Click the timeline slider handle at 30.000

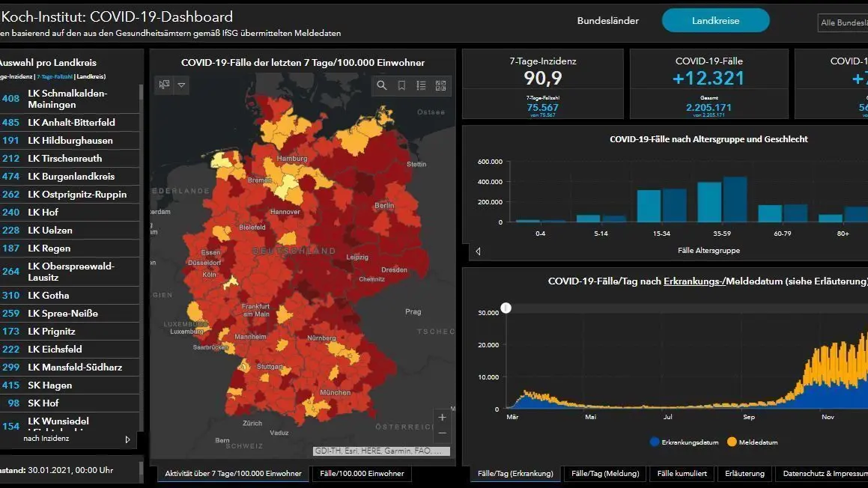pos(506,308)
